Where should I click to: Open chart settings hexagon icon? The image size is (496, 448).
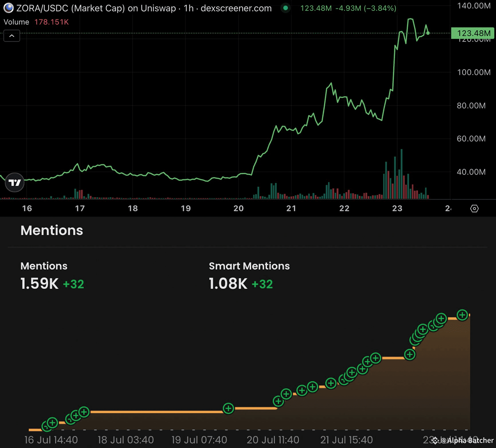474,208
